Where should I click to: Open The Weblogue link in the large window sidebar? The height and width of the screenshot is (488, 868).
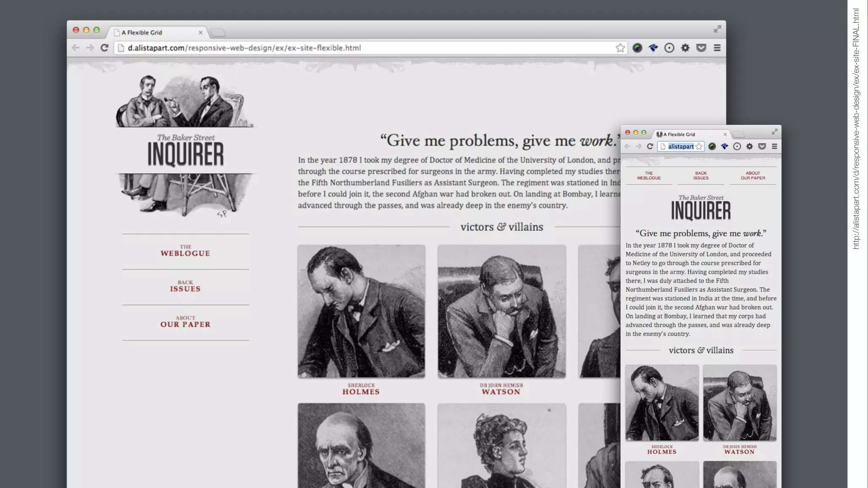[185, 251]
